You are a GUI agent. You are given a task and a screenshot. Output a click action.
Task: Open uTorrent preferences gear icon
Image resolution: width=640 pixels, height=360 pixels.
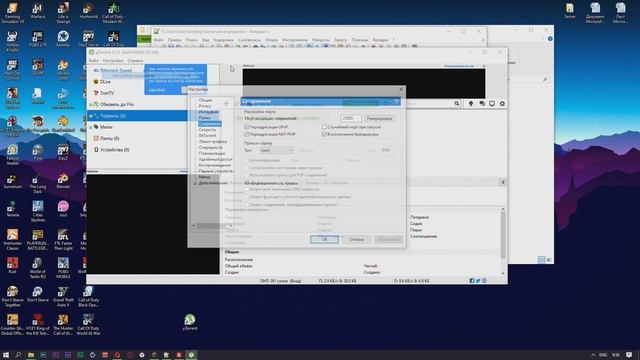coord(502,104)
